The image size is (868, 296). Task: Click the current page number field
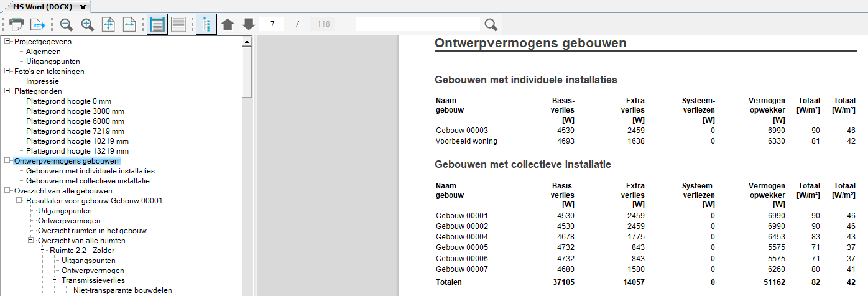point(272,25)
